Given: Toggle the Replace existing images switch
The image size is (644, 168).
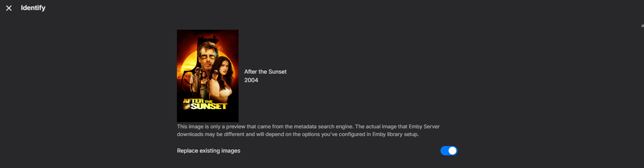Looking at the screenshot, I should point(449,151).
